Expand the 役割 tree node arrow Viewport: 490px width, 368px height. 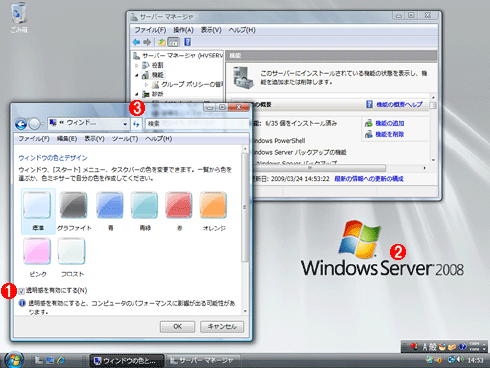(137, 65)
